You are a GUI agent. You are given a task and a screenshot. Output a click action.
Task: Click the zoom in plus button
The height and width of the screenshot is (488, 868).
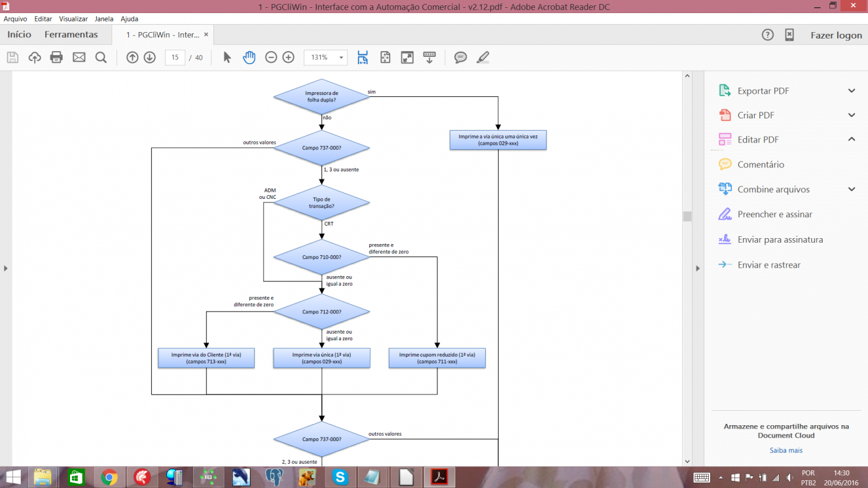(x=289, y=58)
